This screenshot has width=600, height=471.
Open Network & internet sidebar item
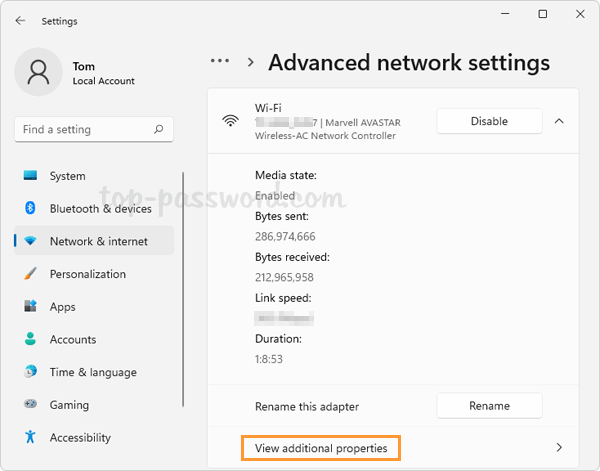(98, 241)
